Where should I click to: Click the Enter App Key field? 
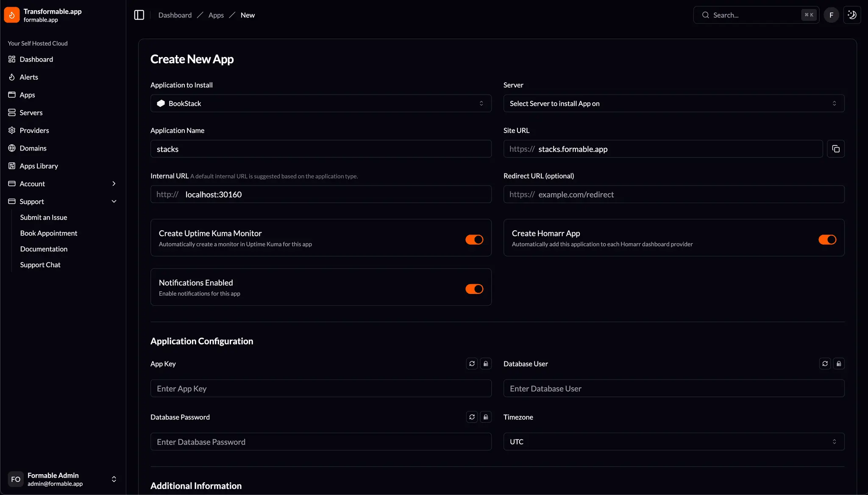coord(321,389)
